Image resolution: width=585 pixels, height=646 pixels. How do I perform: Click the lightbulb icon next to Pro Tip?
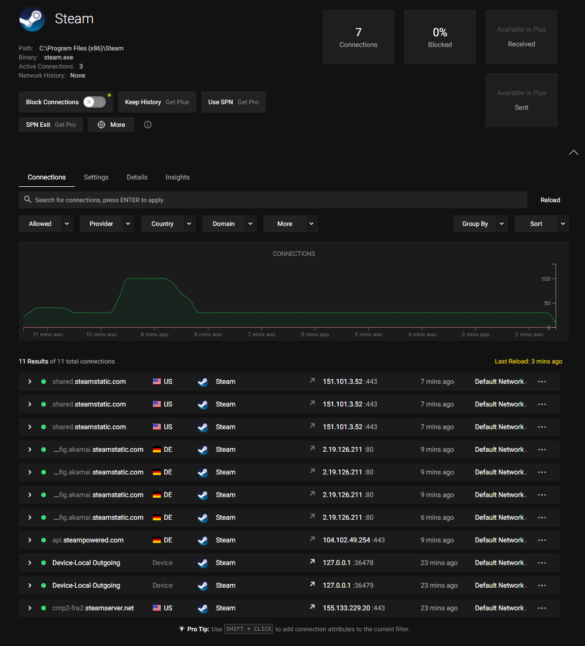pyautogui.click(x=181, y=629)
